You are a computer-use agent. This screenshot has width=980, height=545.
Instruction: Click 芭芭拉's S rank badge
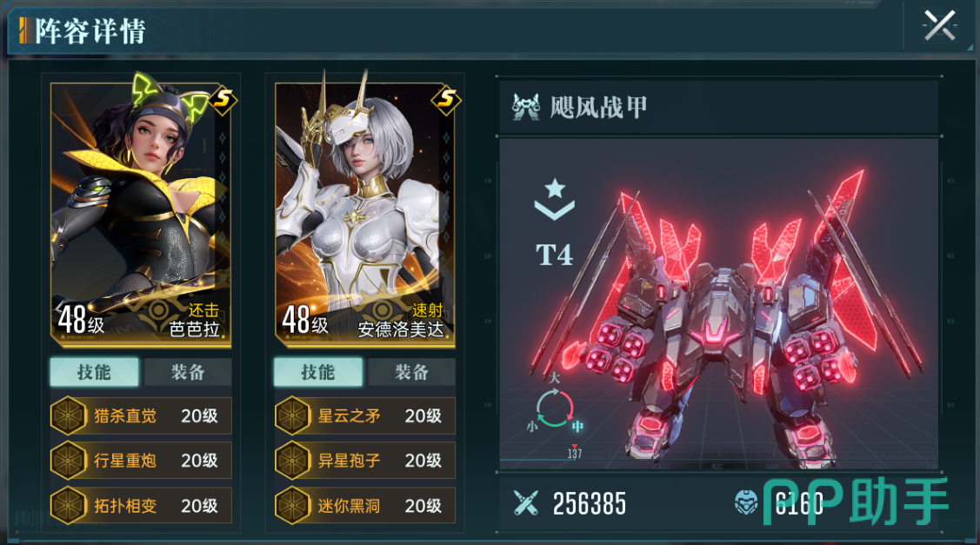point(223,99)
